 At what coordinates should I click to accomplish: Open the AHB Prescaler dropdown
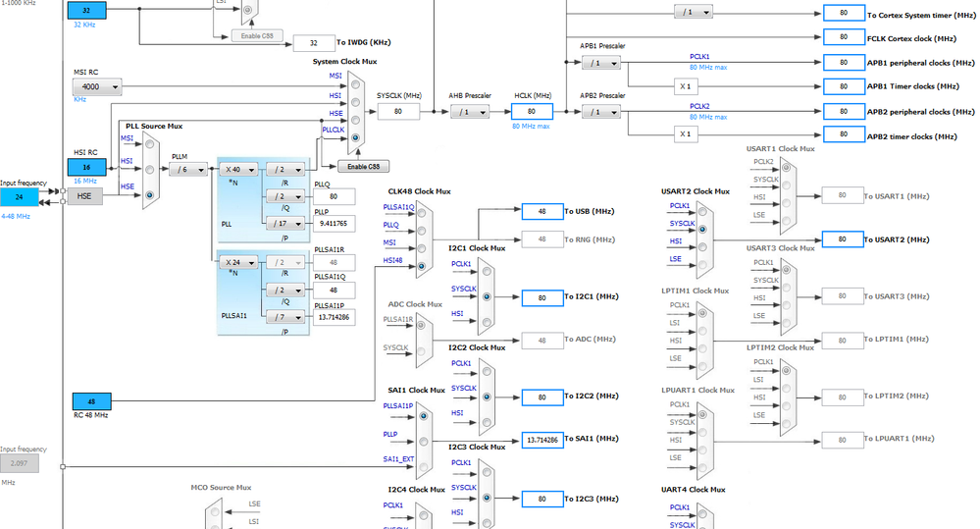tap(470, 112)
